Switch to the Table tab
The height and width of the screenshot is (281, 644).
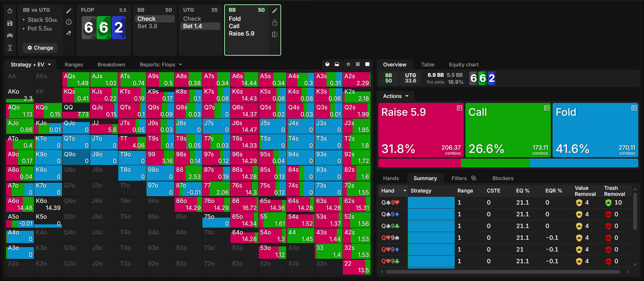click(428, 65)
